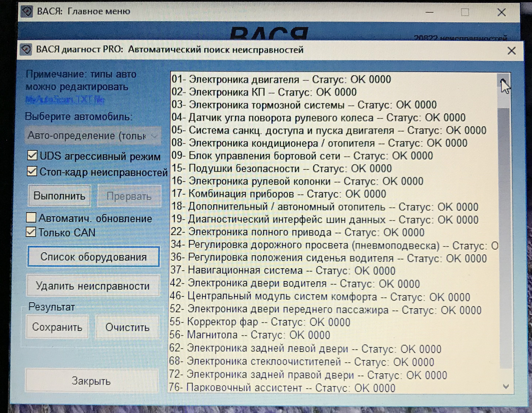Image resolution: width=532 pixels, height=413 pixels.
Task: Select row 56- Магнитола
Action: (x=250, y=335)
